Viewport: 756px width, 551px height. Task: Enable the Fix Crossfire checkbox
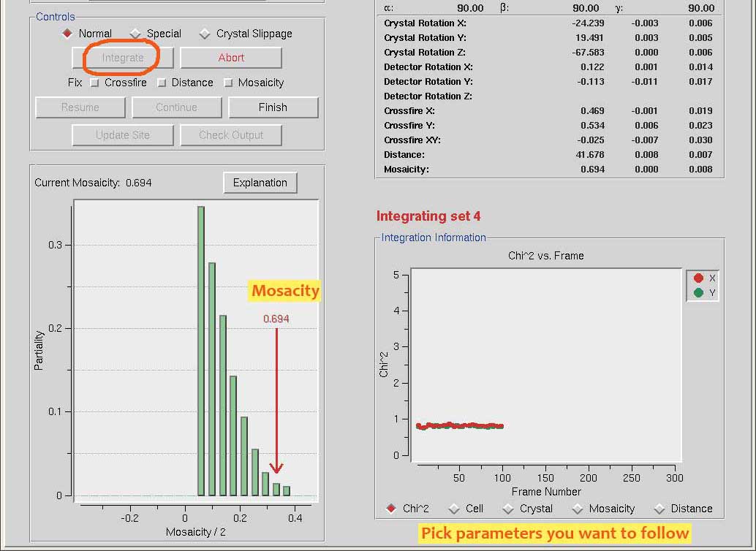click(94, 83)
